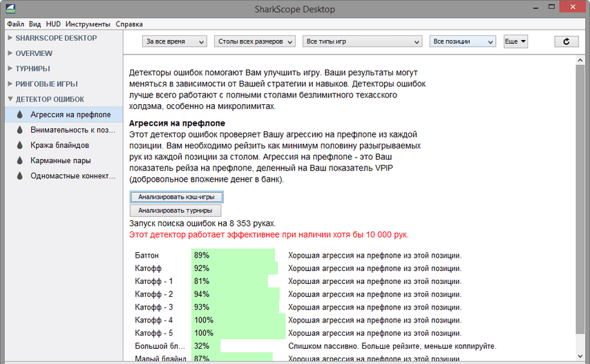Click the Катофф 92% value
This screenshot has width=590, height=364.
(x=202, y=269)
